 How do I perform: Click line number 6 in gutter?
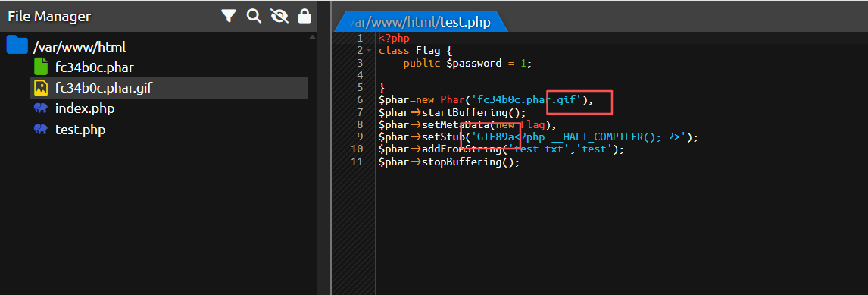[x=360, y=100]
